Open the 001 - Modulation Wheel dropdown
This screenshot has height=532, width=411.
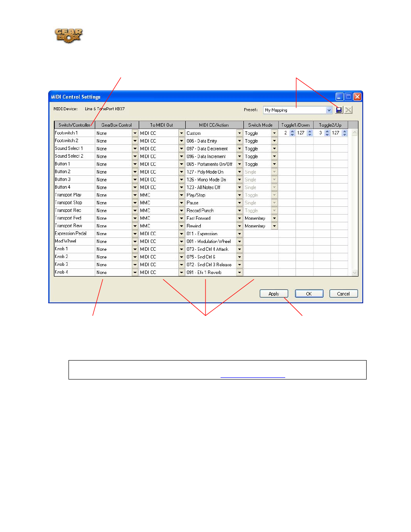240,242
